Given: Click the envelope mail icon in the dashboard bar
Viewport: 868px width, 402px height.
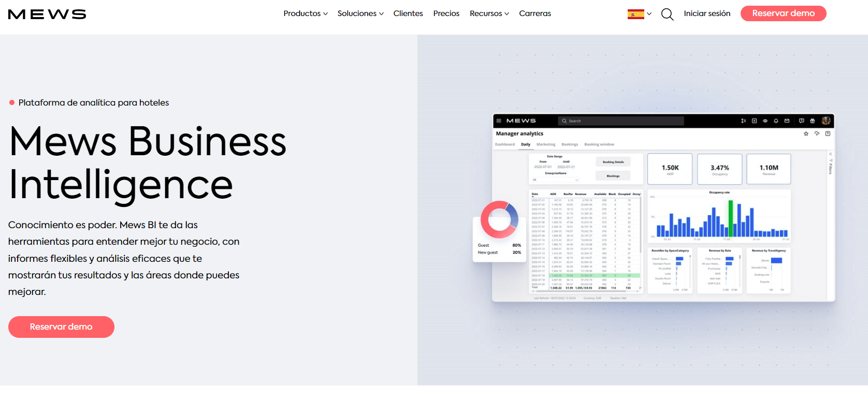Looking at the screenshot, I should 787,121.
